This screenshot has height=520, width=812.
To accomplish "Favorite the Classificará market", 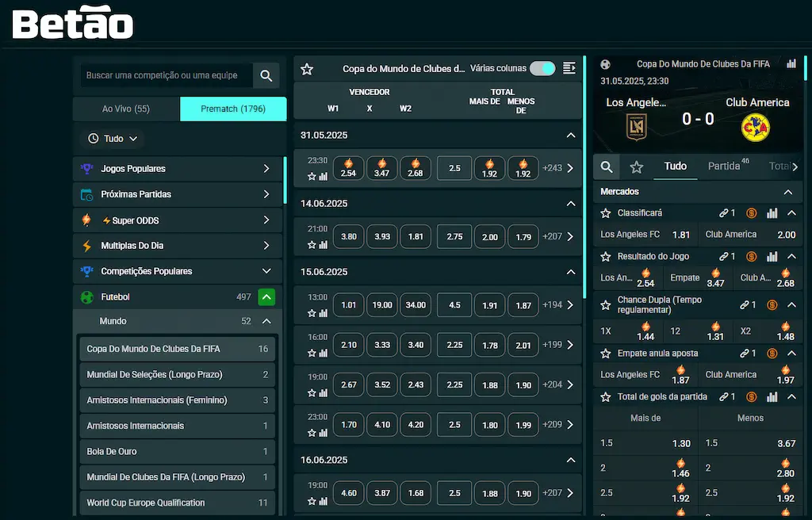I will (605, 213).
